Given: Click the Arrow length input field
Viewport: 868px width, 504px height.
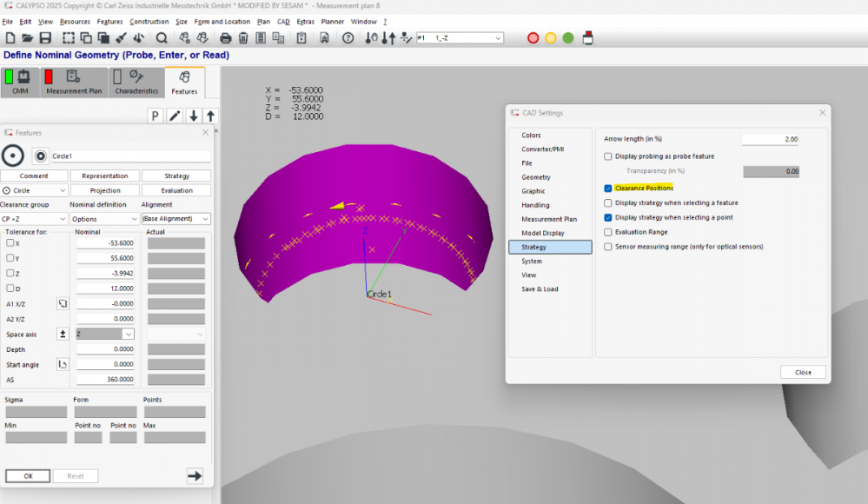Looking at the screenshot, I should (770, 139).
